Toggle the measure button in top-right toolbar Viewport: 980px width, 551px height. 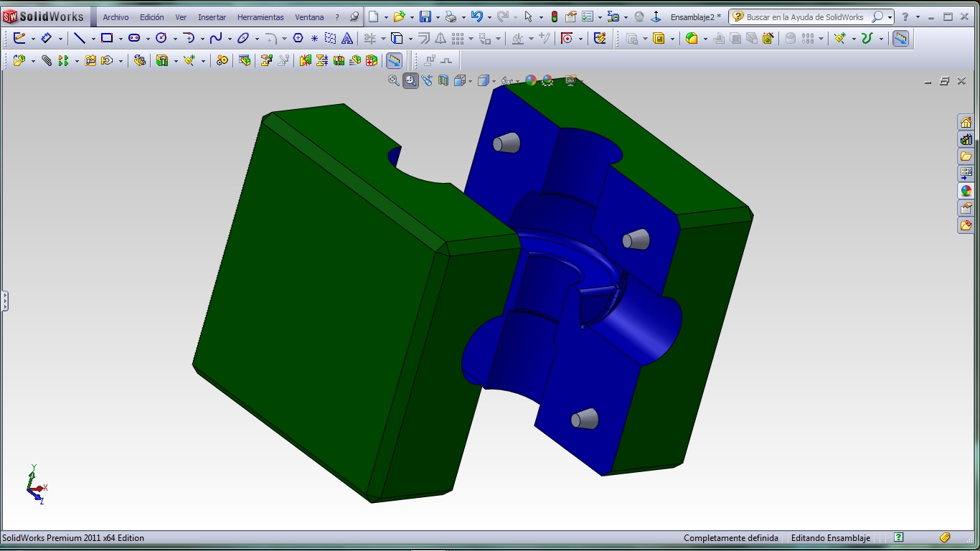coord(900,38)
